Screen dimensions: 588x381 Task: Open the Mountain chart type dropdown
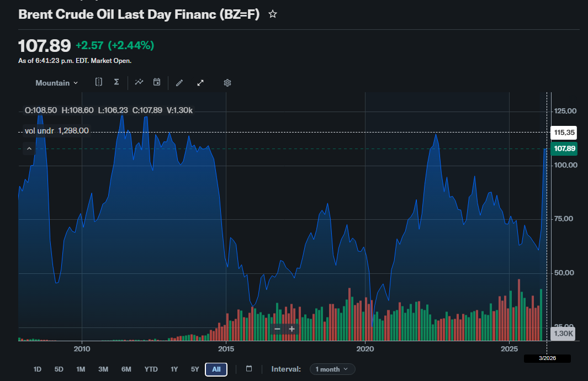[57, 83]
